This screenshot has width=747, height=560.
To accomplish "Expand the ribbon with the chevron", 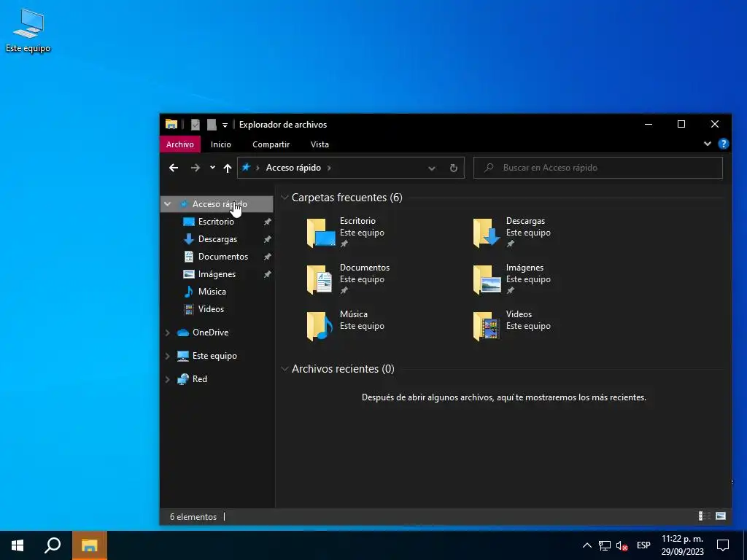I will (708, 144).
